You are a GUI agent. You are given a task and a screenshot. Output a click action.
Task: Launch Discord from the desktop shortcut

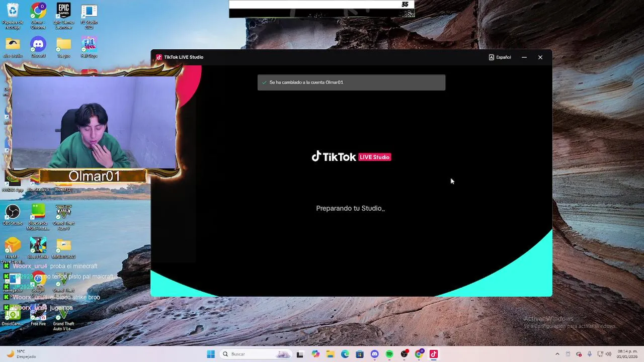pos(38,48)
